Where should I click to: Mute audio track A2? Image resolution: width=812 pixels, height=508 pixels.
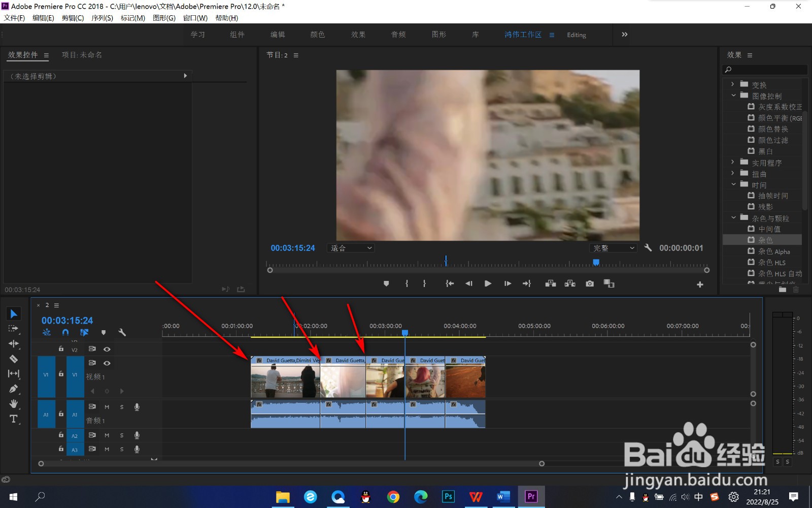click(x=107, y=435)
